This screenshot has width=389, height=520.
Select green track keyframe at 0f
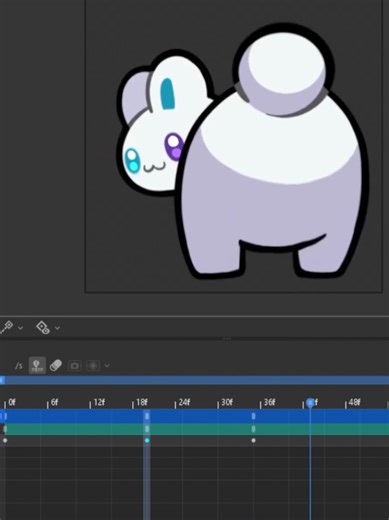click(5, 429)
